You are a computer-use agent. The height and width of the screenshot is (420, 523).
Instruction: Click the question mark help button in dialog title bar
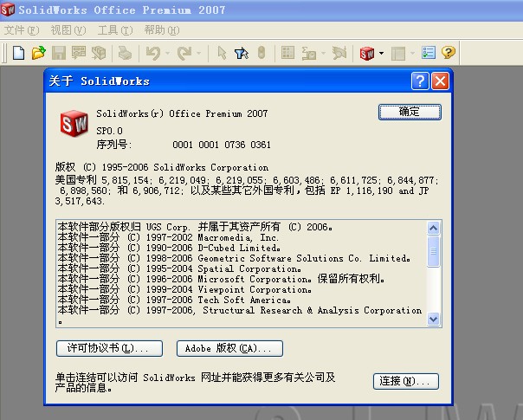(420, 81)
